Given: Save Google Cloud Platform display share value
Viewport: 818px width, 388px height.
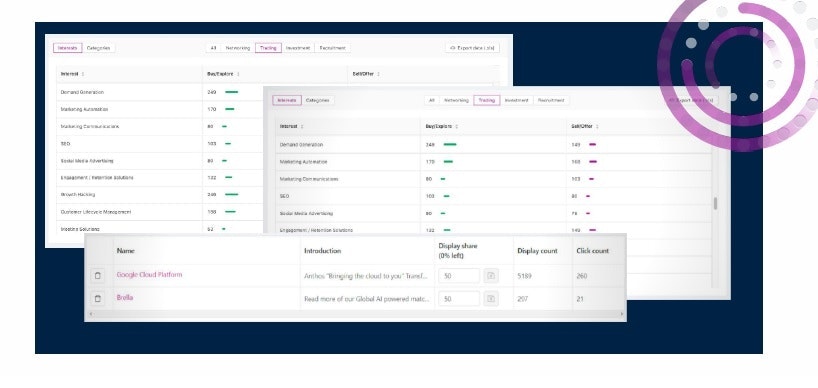Looking at the screenshot, I should (490, 276).
